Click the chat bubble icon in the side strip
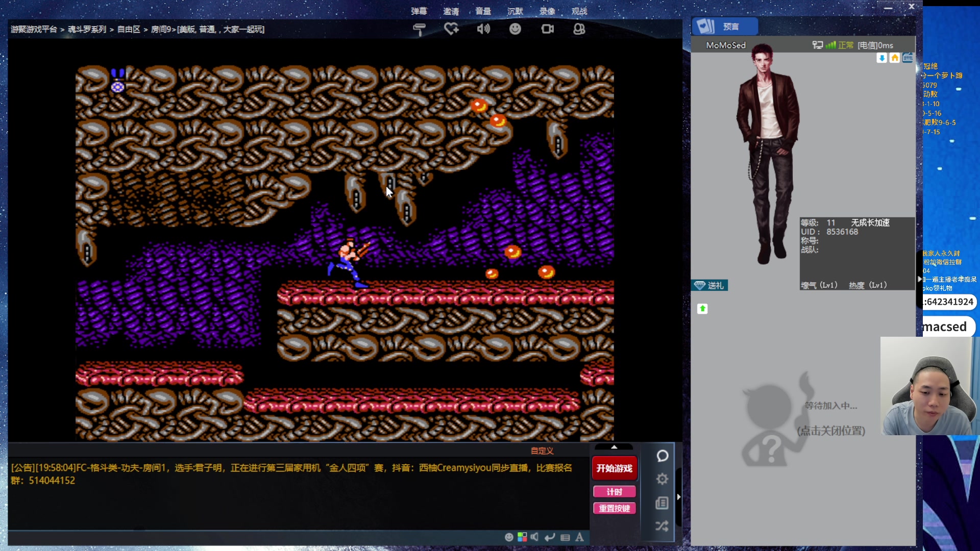The width and height of the screenshot is (980, 551). 662,456
